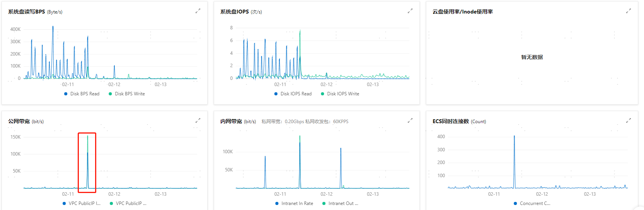Expand the 内网带宽 chart to fullscreen

(410, 121)
